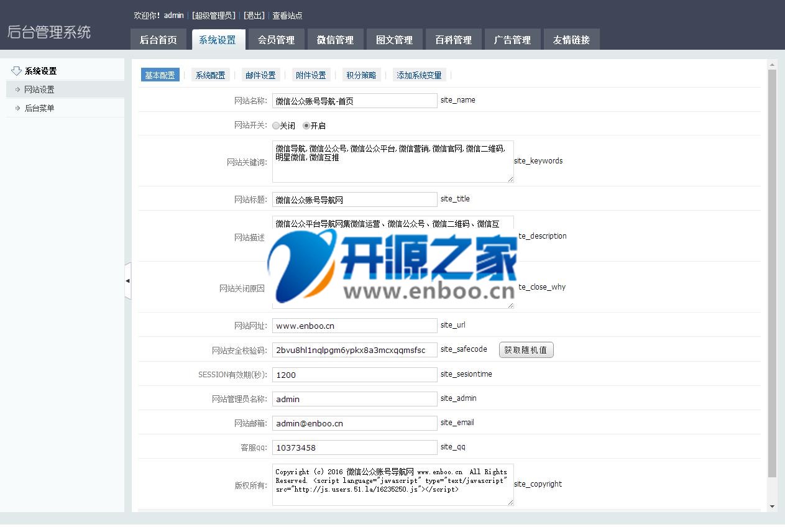Select 网站设置 in the sidebar
Screen dimensions: 785x532
tap(65, 89)
